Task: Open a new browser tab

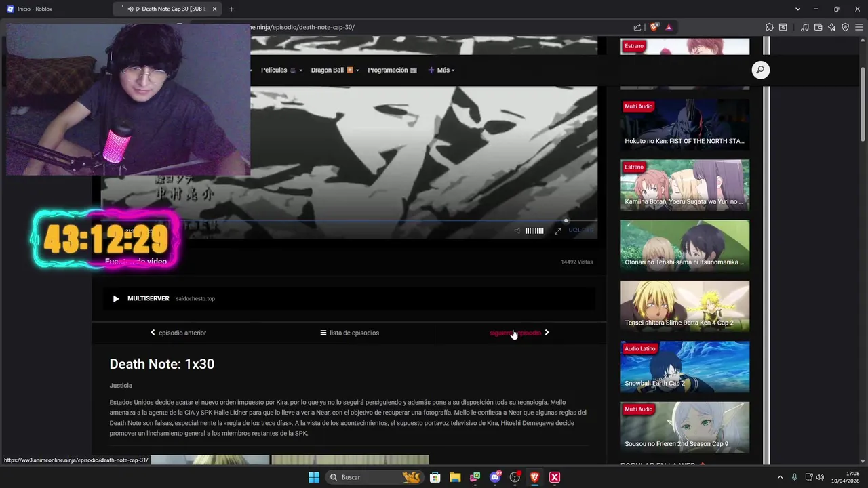Action: tap(231, 9)
